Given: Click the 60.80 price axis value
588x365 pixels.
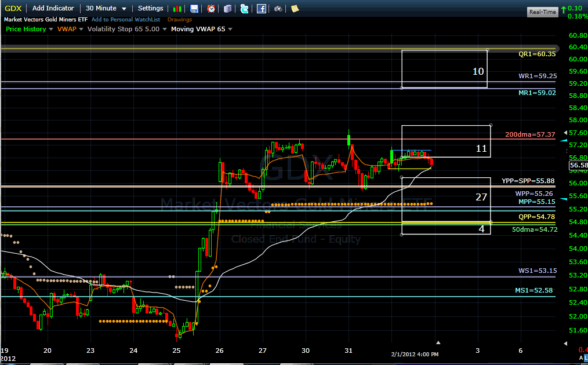Looking at the screenshot, I should 578,35.
